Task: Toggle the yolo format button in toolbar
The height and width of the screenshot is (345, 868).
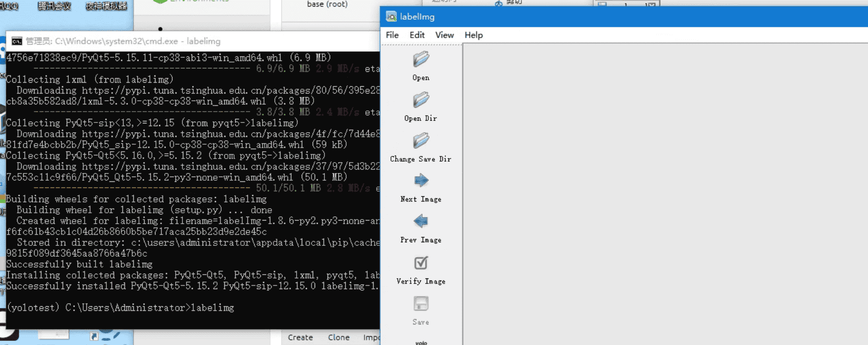Action: [x=421, y=342]
